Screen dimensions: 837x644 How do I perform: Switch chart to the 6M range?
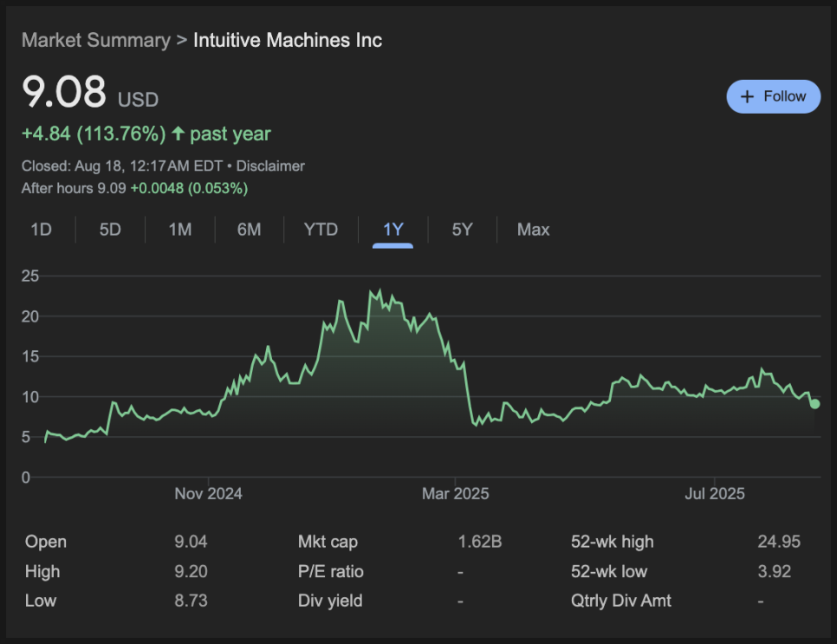pyautogui.click(x=250, y=230)
